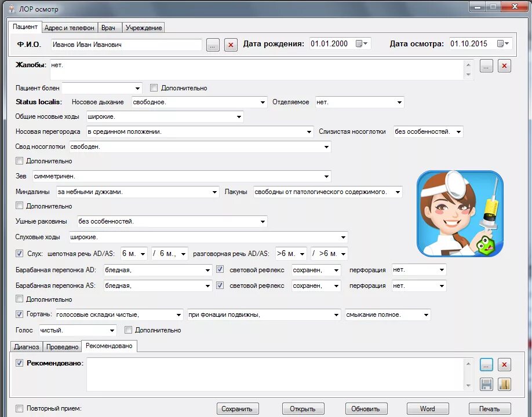Enable Повторный прием checkbox
Image resolution: width=532 pixels, height=417 pixels.
click(19, 408)
